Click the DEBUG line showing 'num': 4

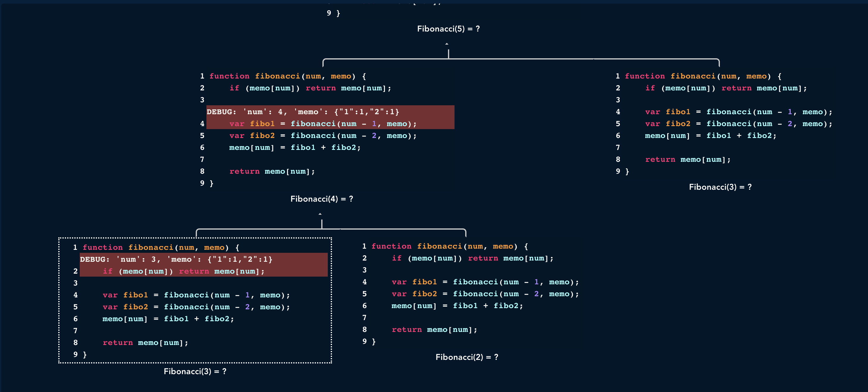tap(303, 112)
